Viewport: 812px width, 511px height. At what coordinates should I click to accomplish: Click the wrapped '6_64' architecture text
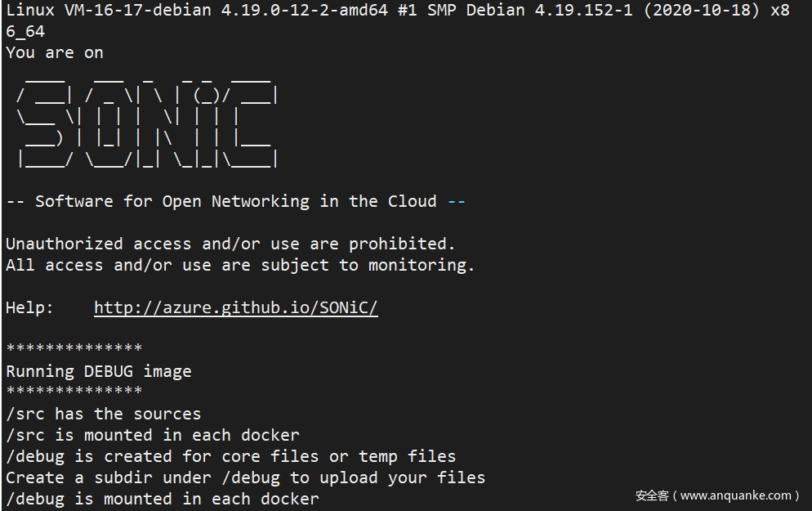(x=25, y=31)
